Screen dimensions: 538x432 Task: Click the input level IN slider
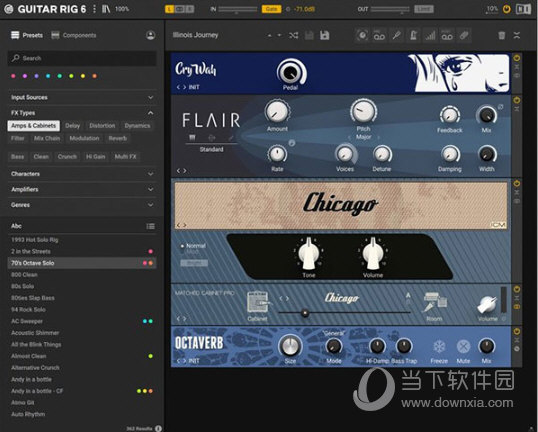(237, 9)
